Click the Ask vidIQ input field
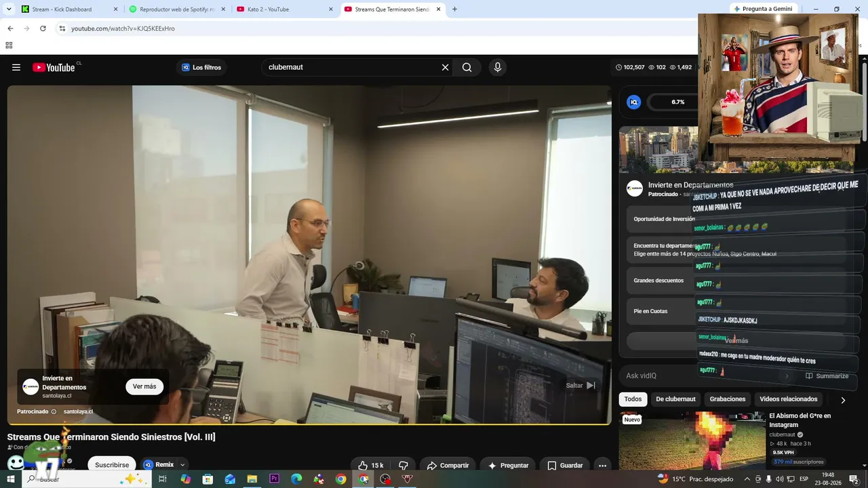868x488 pixels. (705, 375)
